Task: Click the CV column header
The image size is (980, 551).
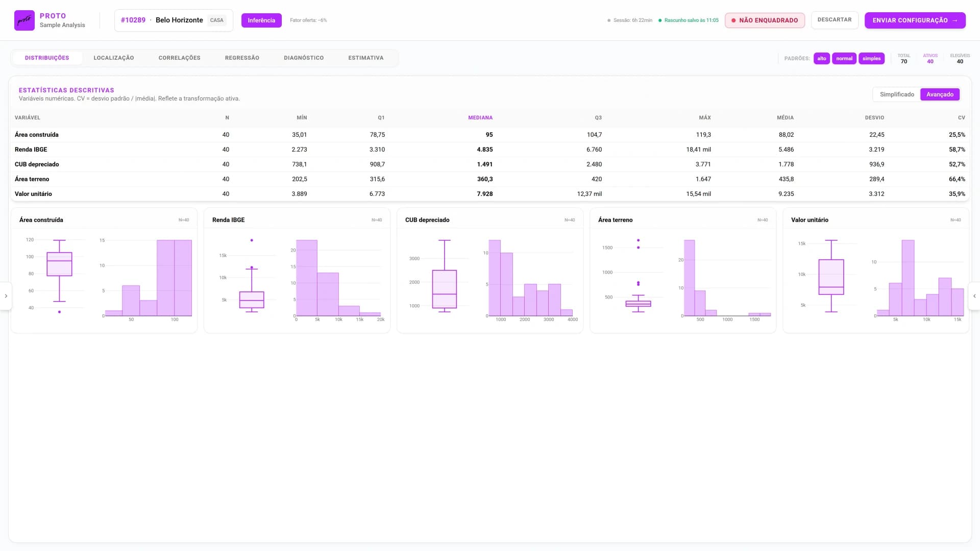Action: tap(961, 118)
